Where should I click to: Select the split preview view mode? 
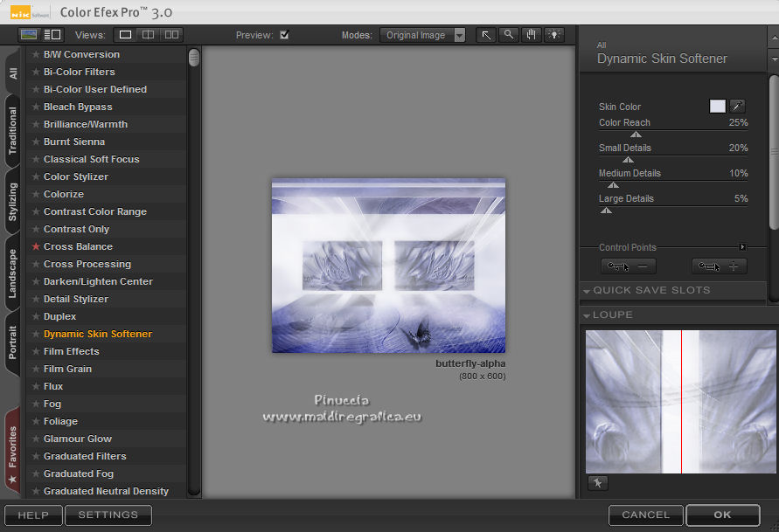pyautogui.click(x=148, y=35)
